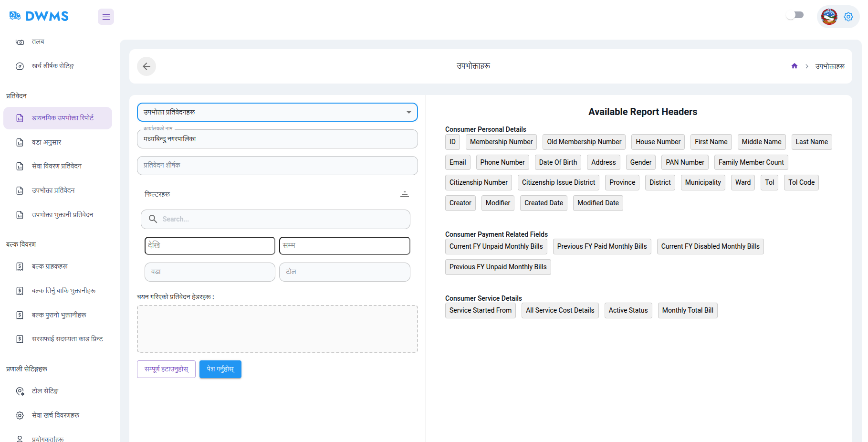Open the वडा filter dropdown
Screen dimensions: 868x442
[x=209, y=272]
